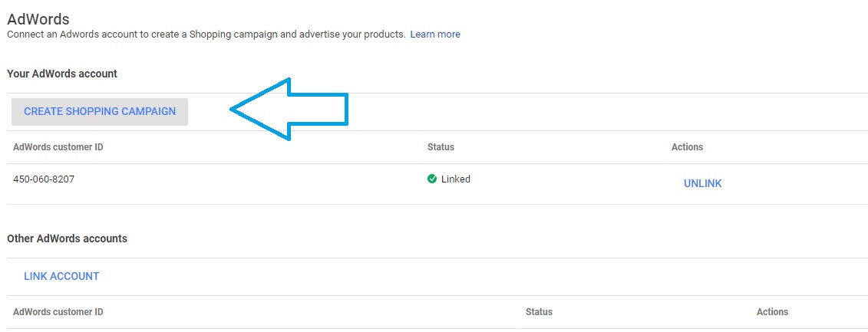Open the Learn more link
Image resolution: width=868 pixels, height=332 pixels.
[x=435, y=35]
